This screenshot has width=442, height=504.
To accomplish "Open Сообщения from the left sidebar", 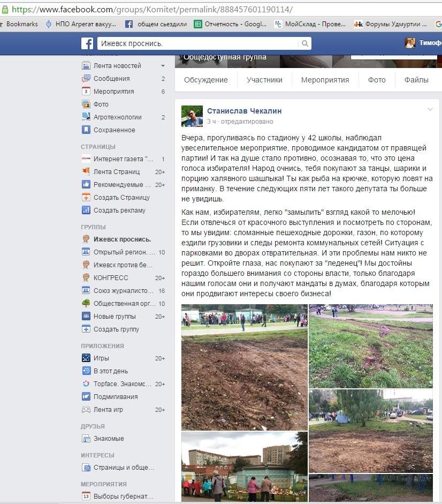I will (111, 79).
